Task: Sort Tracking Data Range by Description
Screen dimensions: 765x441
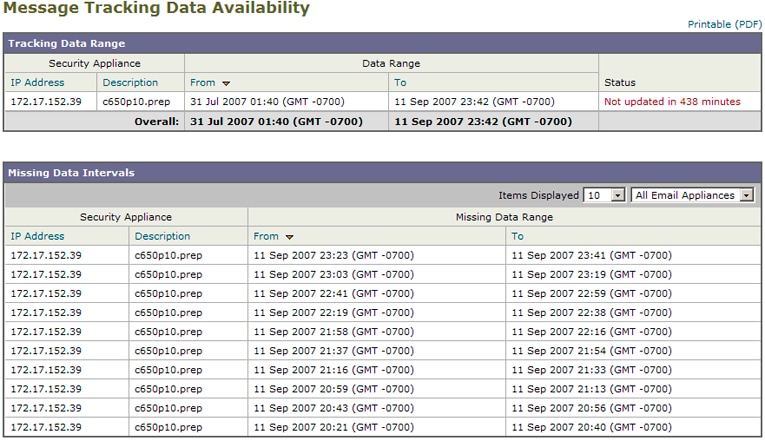Action: [130, 82]
